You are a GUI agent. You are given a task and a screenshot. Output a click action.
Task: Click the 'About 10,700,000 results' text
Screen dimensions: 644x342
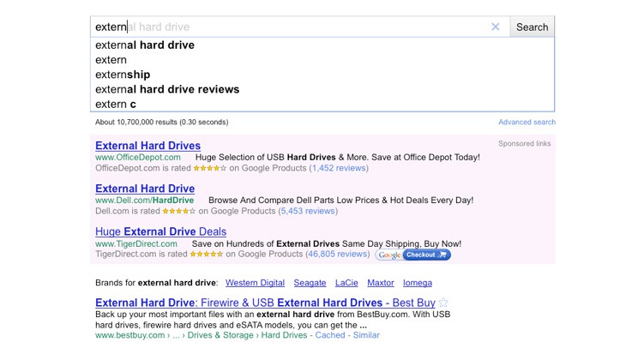(x=161, y=122)
